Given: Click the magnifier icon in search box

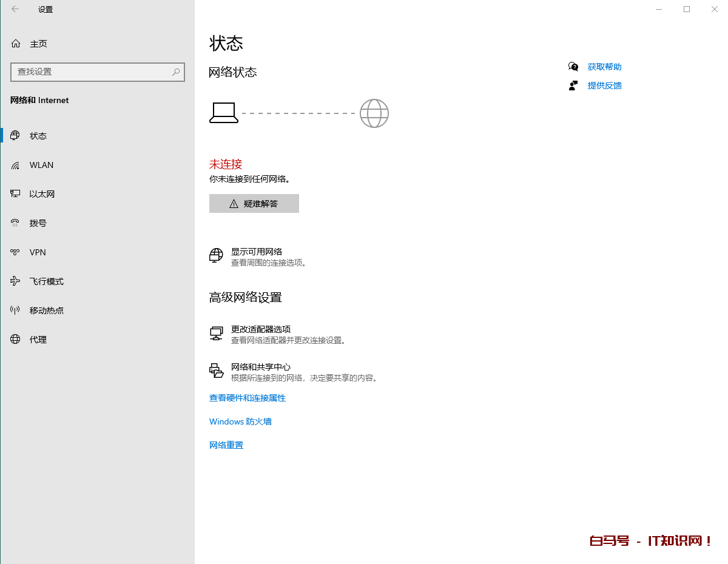Looking at the screenshot, I should (x=176, y=72).
